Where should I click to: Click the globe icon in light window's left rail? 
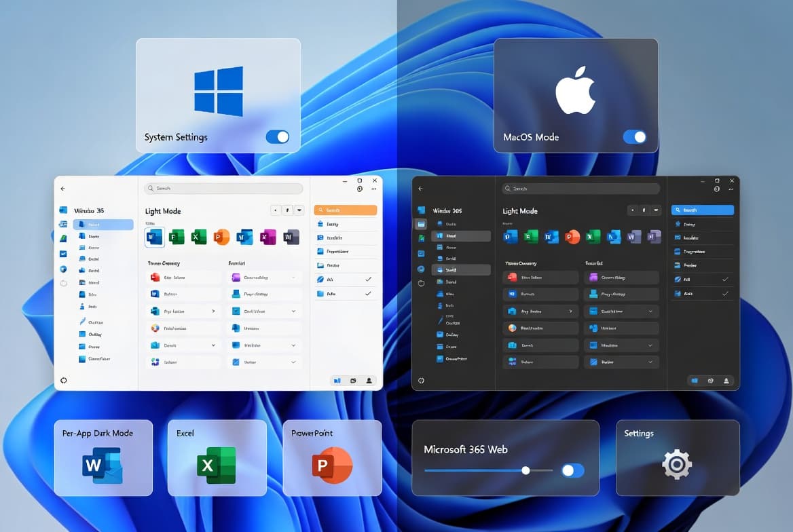[63, 269]
